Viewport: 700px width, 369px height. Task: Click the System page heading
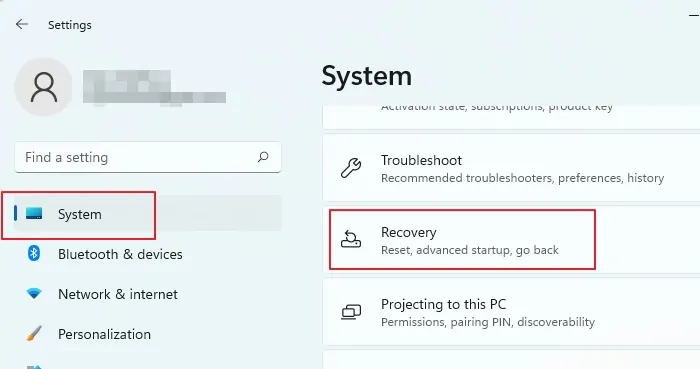tap(367, 76)
